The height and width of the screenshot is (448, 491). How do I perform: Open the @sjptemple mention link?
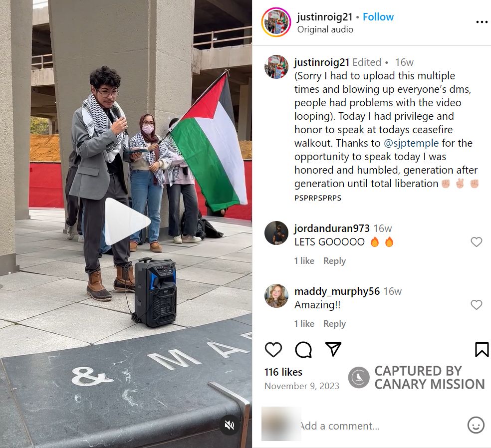411,143
